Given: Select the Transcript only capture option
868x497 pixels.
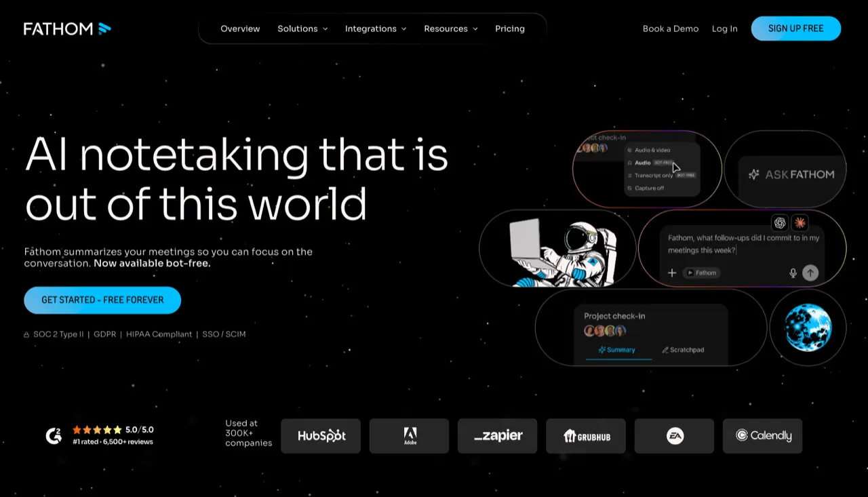Looking at the screenshot, I should pos(661,176).
